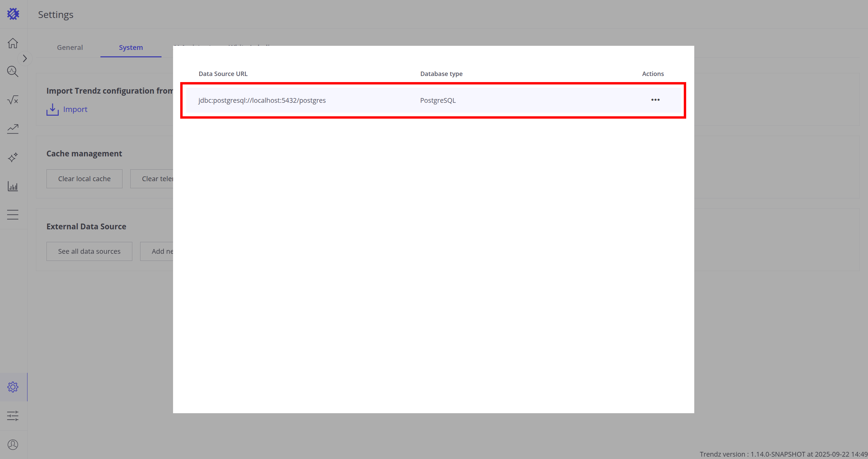Open the bar chart views icon

click(x=13, y=186)
